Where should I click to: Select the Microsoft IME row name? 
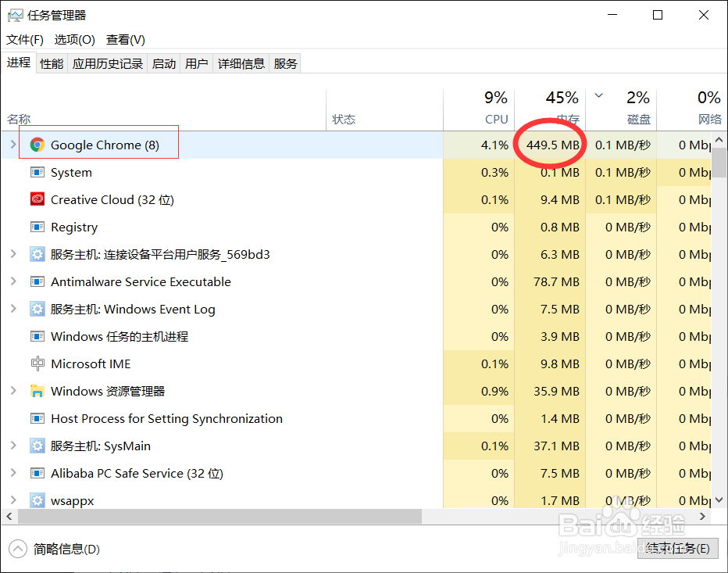point(91,363)
